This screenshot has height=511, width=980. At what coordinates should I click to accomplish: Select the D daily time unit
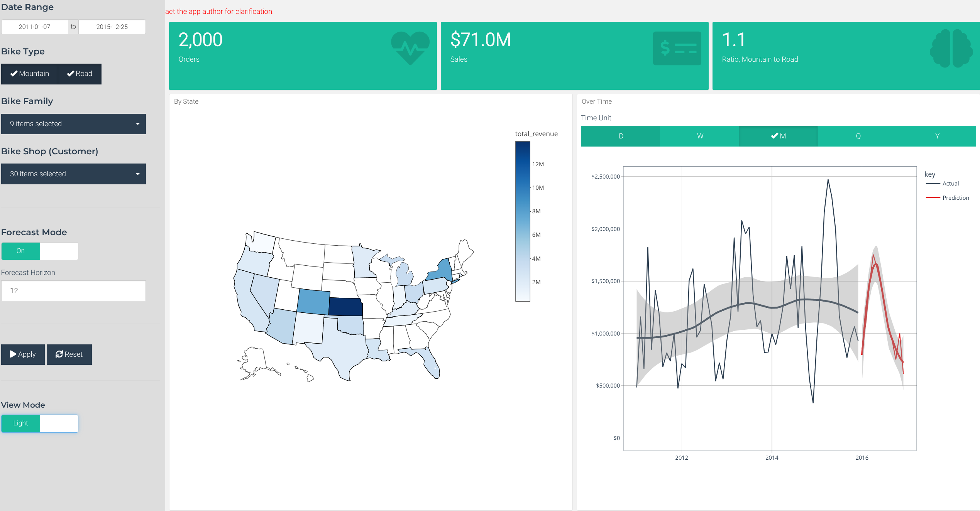(621, 136)
